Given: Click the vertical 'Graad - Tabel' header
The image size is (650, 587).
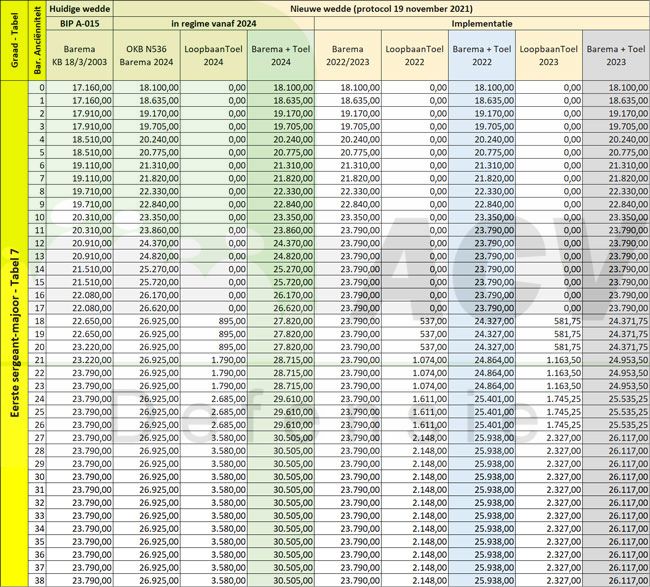Looking at the screenshot, I should (x=14, y=40).
